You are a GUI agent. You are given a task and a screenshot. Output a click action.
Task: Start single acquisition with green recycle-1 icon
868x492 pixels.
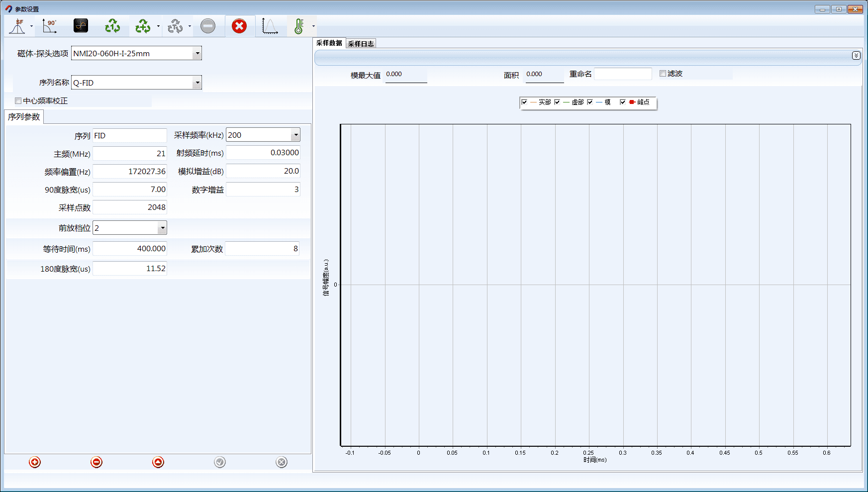click(112, 26)
